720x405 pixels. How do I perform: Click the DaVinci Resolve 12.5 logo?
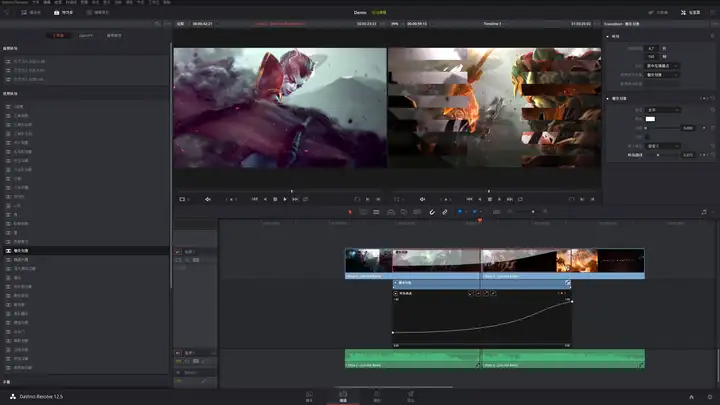[36, 396]
